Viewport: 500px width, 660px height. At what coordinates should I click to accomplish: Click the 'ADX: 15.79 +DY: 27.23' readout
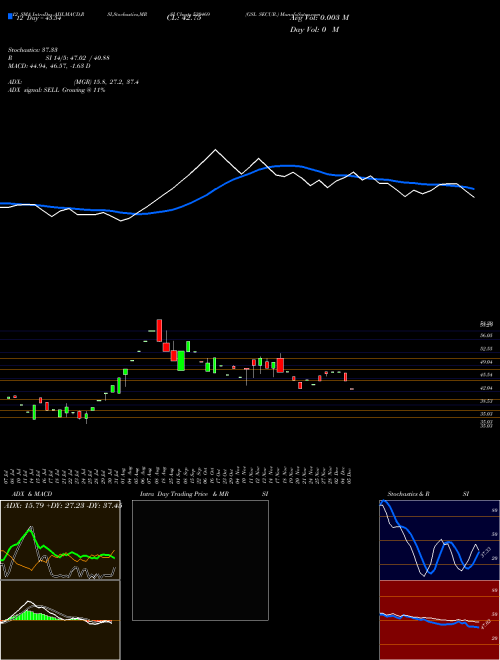(x=63, y=506)
